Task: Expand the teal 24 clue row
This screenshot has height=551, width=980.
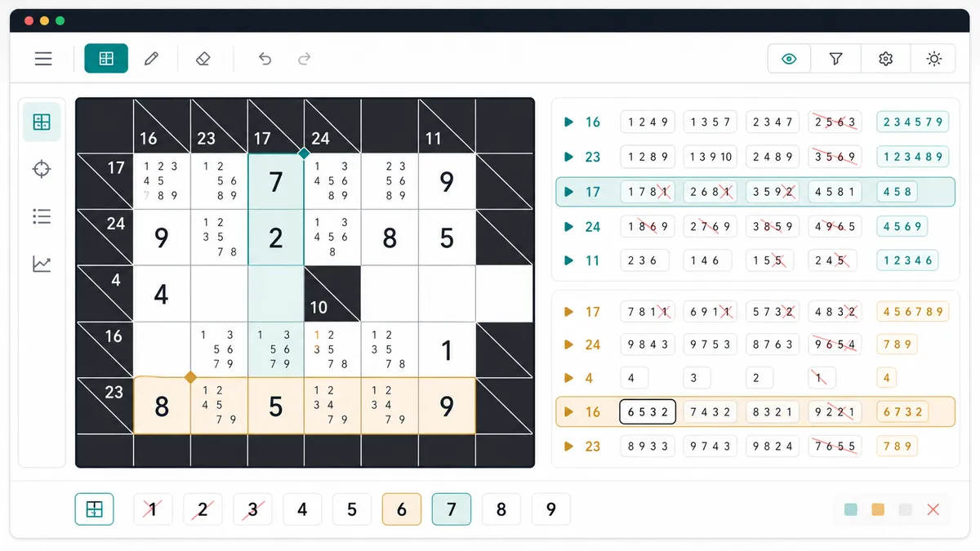Action: point(569,226)
